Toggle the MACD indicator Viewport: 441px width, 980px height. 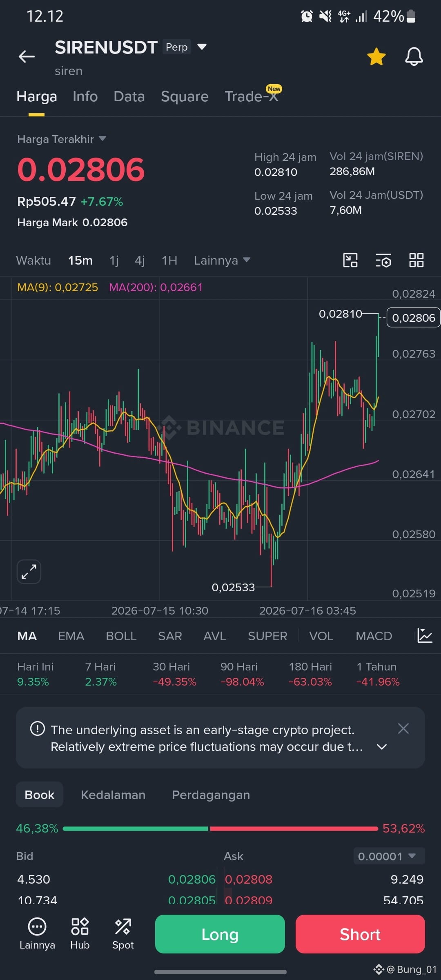[x=374, y=636]
